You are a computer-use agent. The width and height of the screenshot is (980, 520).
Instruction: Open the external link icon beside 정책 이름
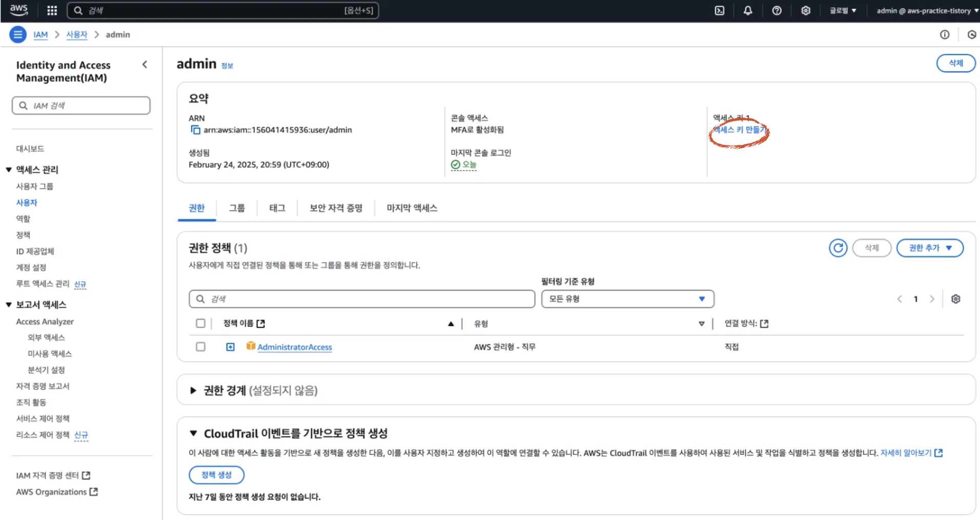(260, 323)
